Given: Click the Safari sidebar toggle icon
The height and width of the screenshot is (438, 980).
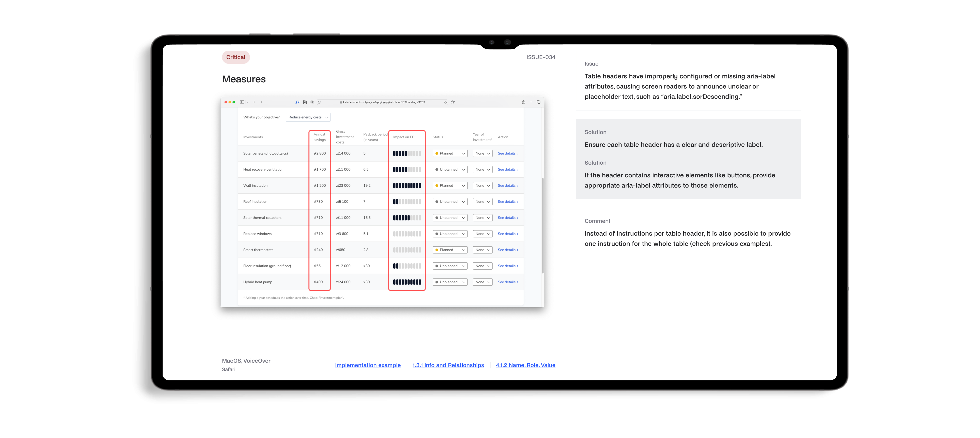Looking at the screenshot, I should (242, 102).
